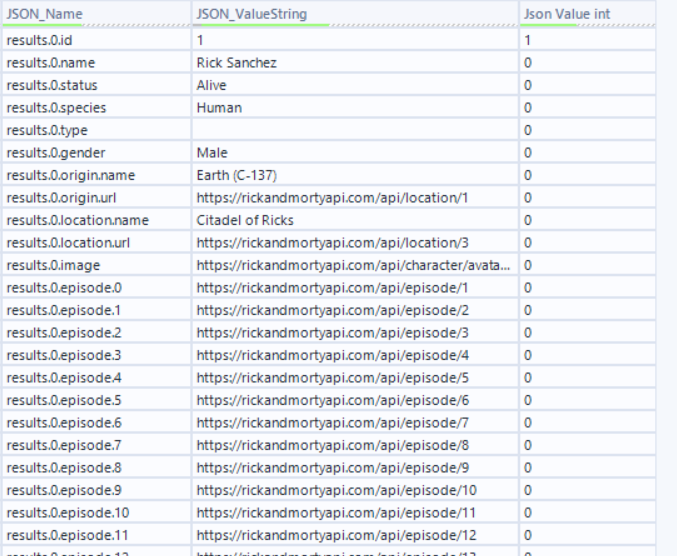Viewport: 677px width, 556px height.
Task: Select the results.0.location.url cell
Action: tap(97, 243)
